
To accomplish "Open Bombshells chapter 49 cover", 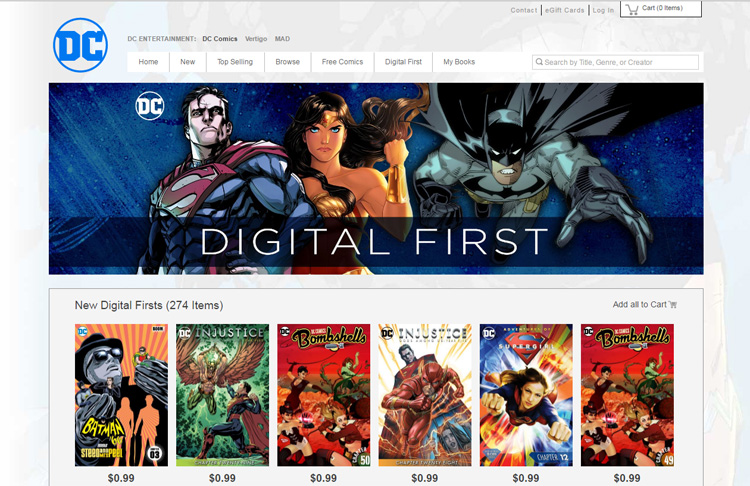I will point(627,395).
